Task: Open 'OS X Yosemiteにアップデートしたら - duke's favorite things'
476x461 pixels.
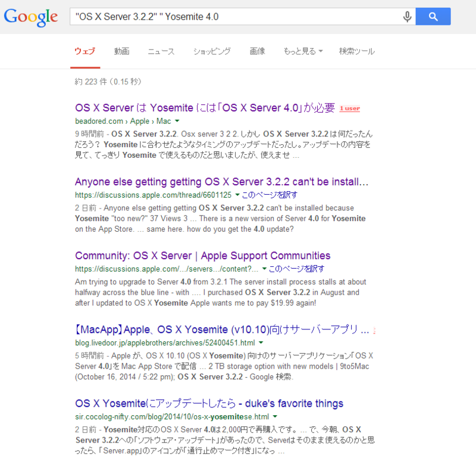Action: click(209, 403)
